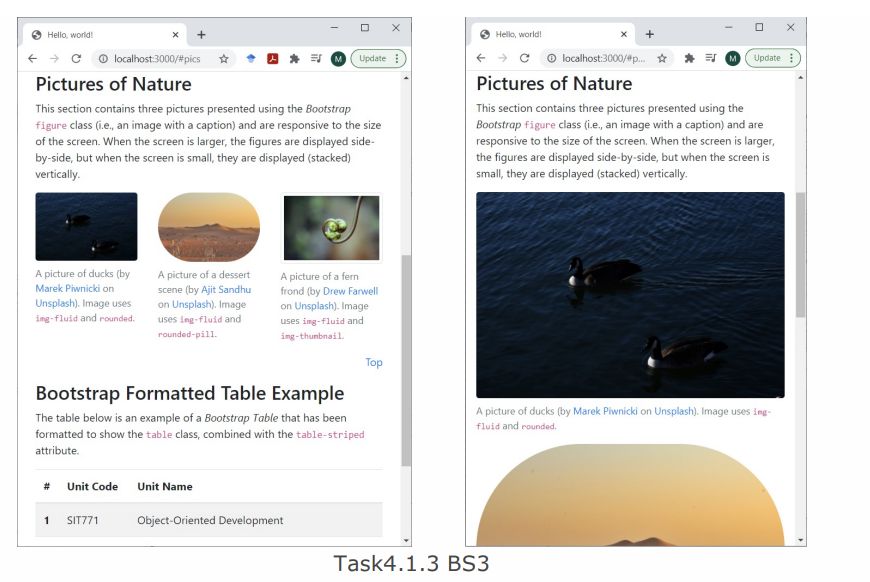The image size is (870, 582).
Task: Click large ducks image in right window
Action: pyautogui.click(x=630, y=295)
